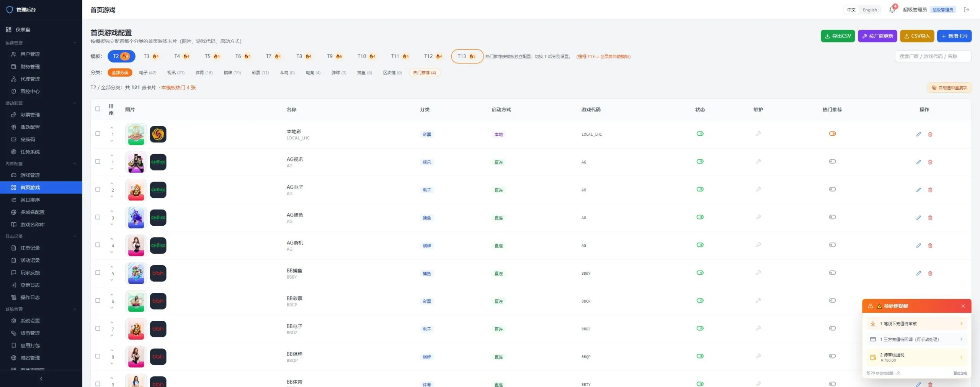Check the checkbox for the AG电子 row
Image resolution: width=980 pixels, height=387 pixels.
tap(98, 189)
